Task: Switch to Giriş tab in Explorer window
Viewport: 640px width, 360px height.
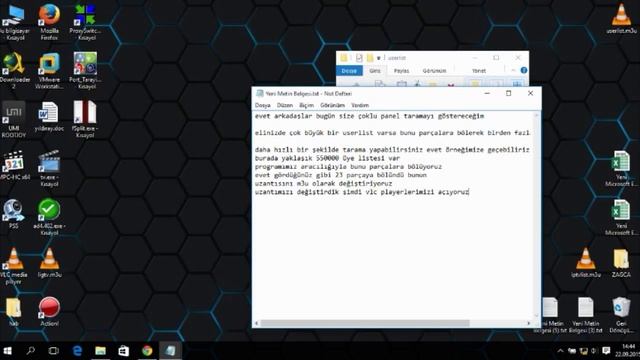Action: 375,71
